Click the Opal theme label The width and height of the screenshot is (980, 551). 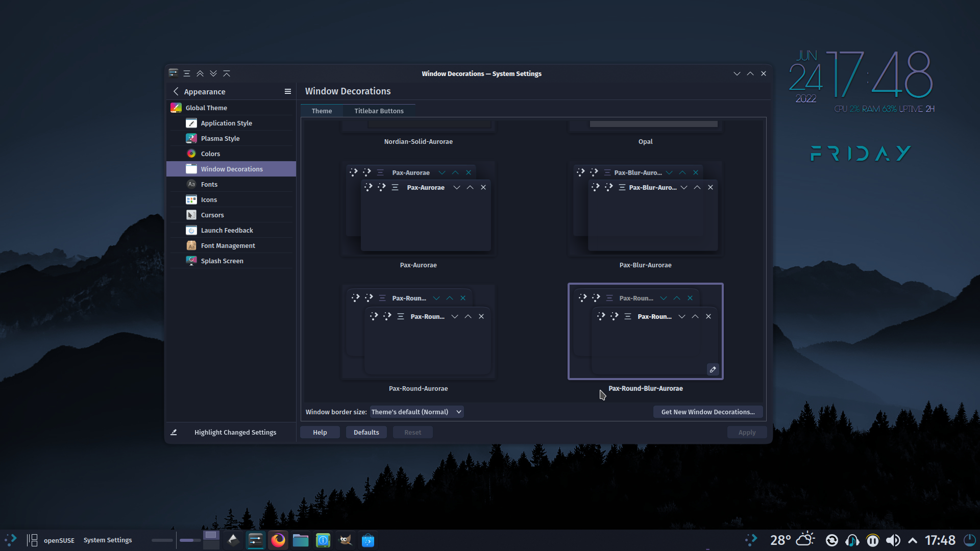click(646, 141)
